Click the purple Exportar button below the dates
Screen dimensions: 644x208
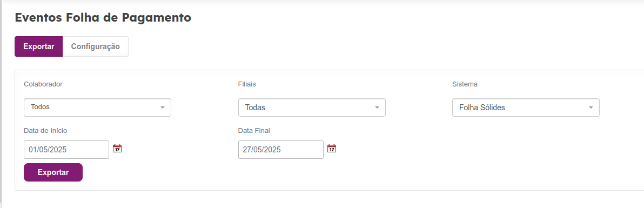[53, 172]
